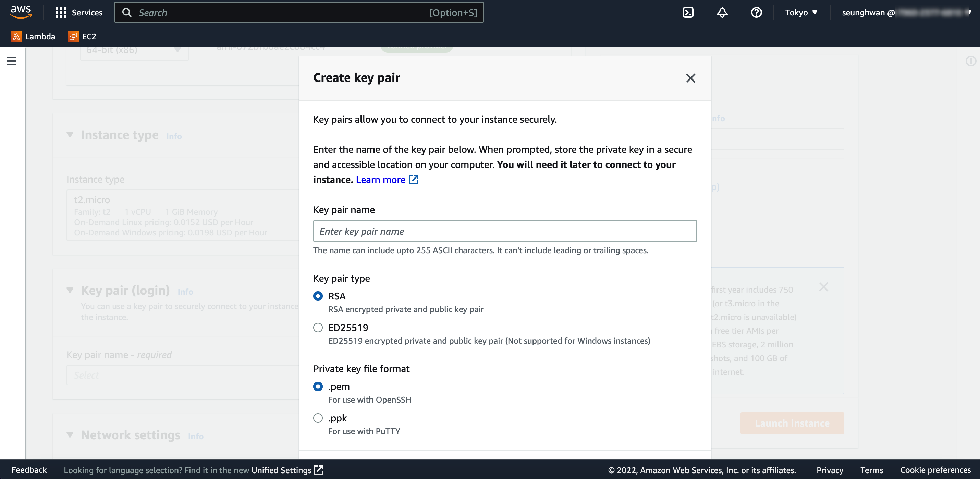Choose the .pem private key format
The image size is (980, 479).
[318, 386]
